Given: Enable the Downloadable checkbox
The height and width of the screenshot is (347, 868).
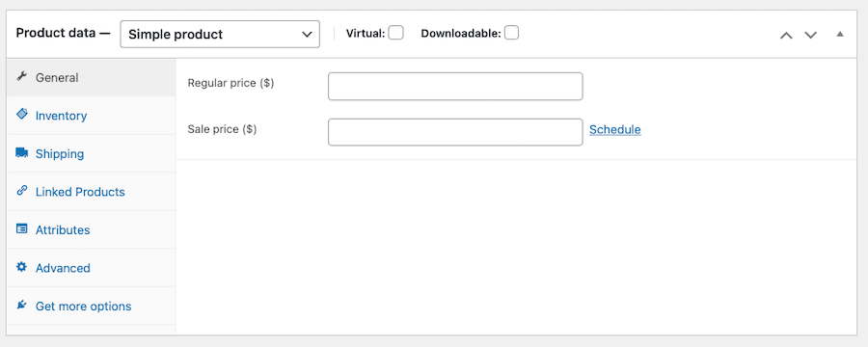Looking at the screenshot, I should [x=511, y=33].
